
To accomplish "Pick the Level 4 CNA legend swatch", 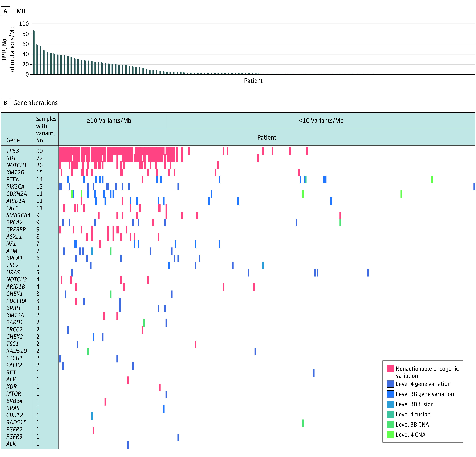I will 390,435.
